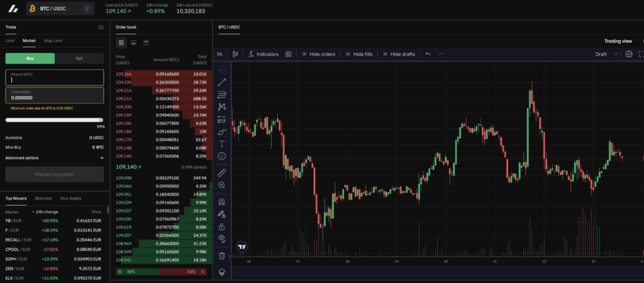Select the text annotation tool
644x283 pixels.
click(221, 144)
